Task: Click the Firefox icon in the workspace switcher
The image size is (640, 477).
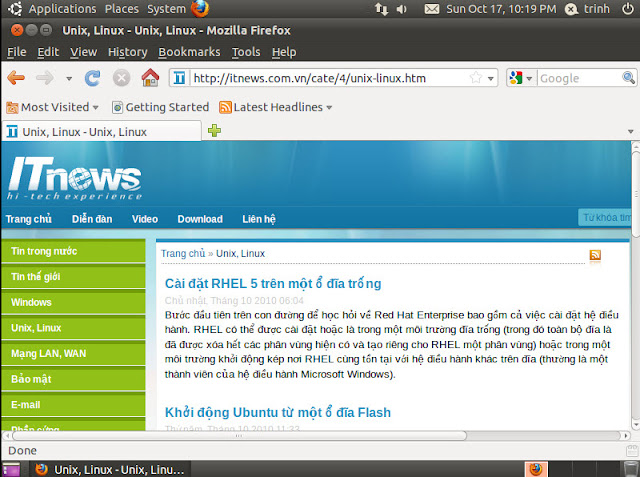Action: [536, 469]
